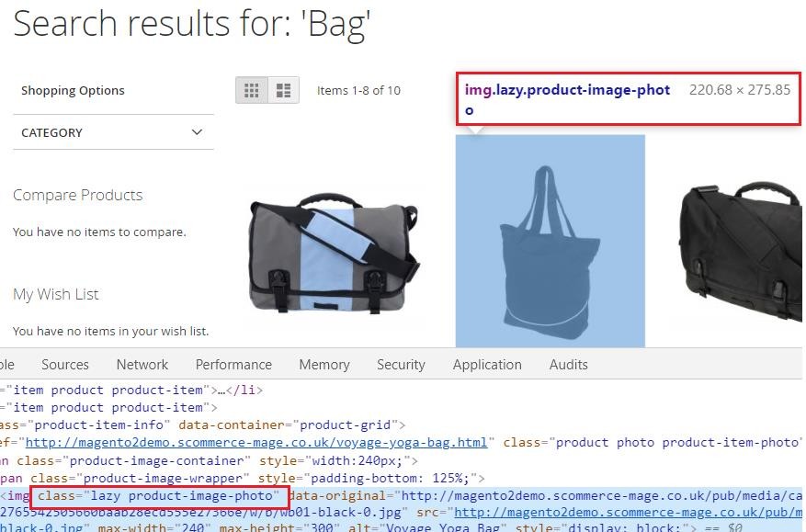
Task: Click the CATEGORY filter heading
Action: coord(52,132)
